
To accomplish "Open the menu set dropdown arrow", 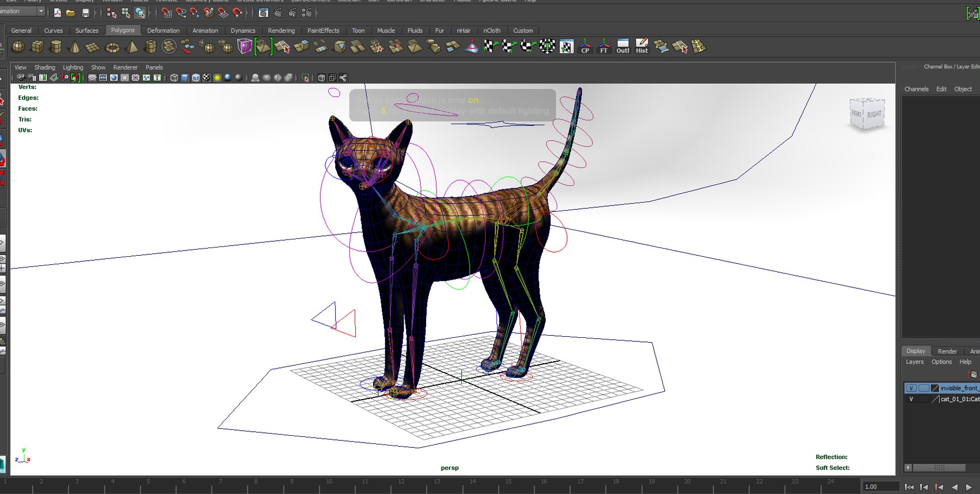I will point(41,11).
